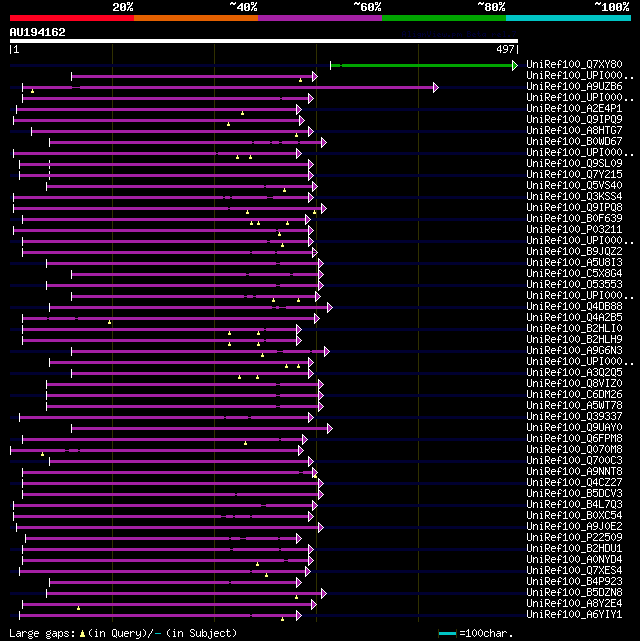This screenshot has height=641, width=640.
Task: Select the UniRef100_A5WT78 label
Action: click(x=574, y=406)
